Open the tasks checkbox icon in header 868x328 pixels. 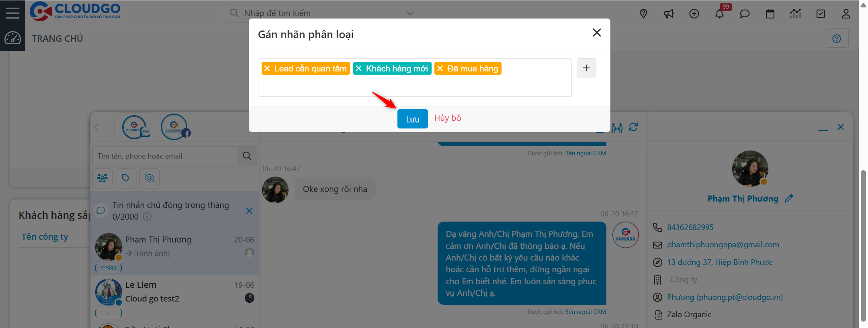pyautogui.click(x=821, y=14)
